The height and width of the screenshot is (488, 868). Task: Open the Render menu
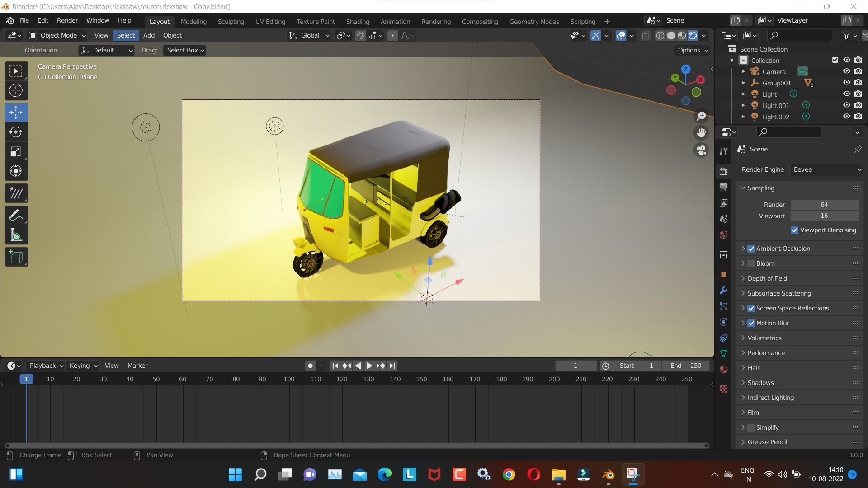(x=67, y=20)
